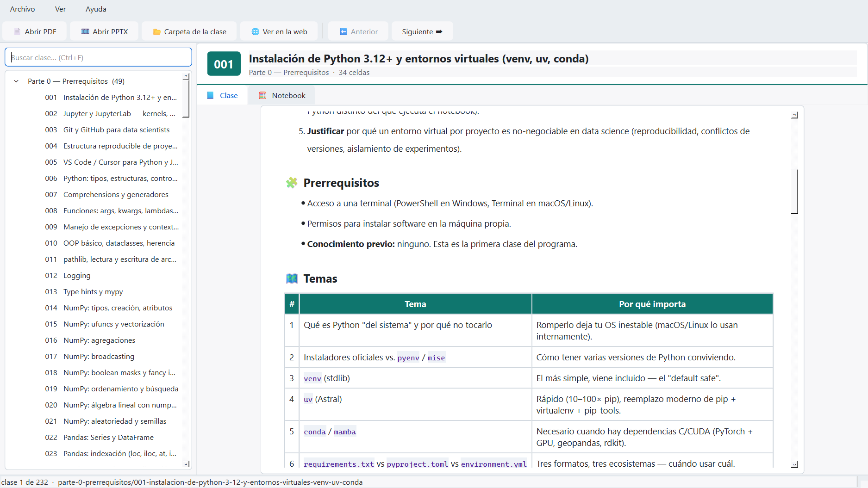Image resolution: width=868 pixels, height=488 pixels.
Task: Switch to the Notebook tab
Action: [282, 95]
